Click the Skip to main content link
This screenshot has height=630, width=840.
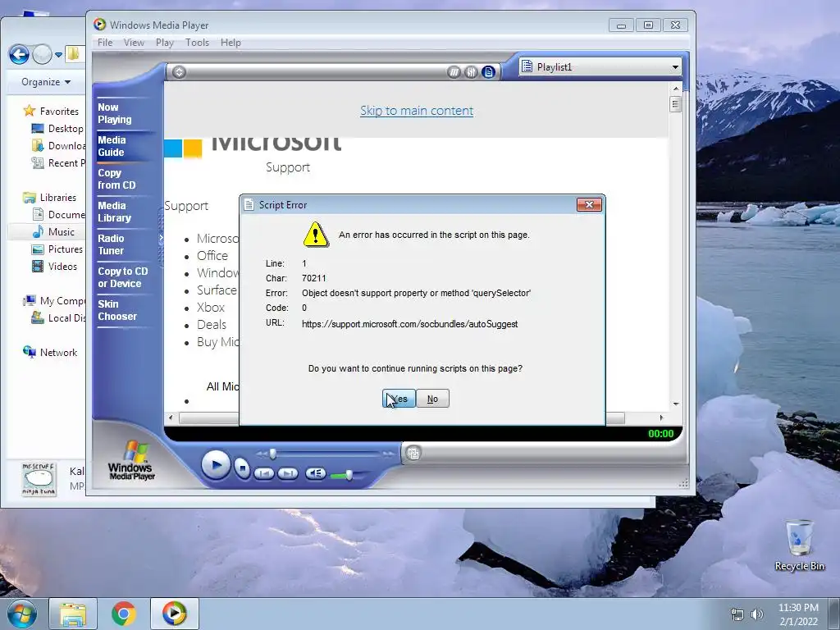coord(417,111)
